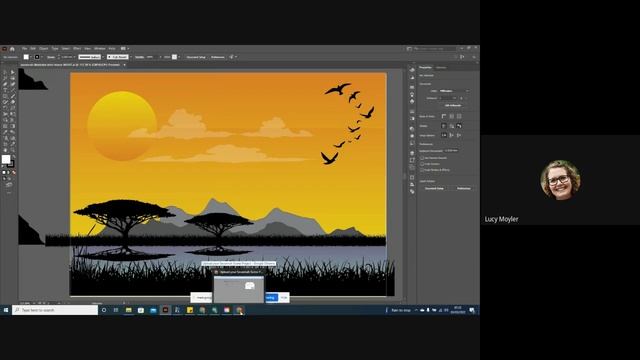Click the Windows Start button
This screenshot has width=640, height=360.
pyautogui.click(x=6, y=310)
